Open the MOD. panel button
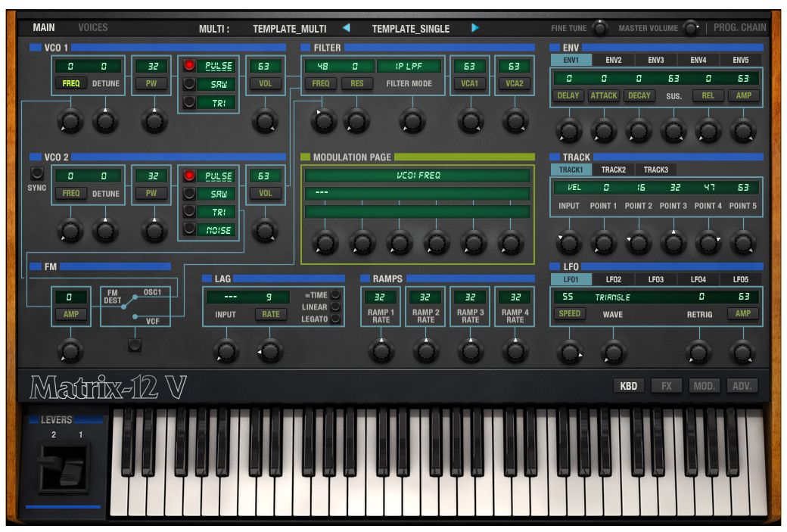Image resolution: width=787 pixels, height=532 pixels. (x=704, y=386)
